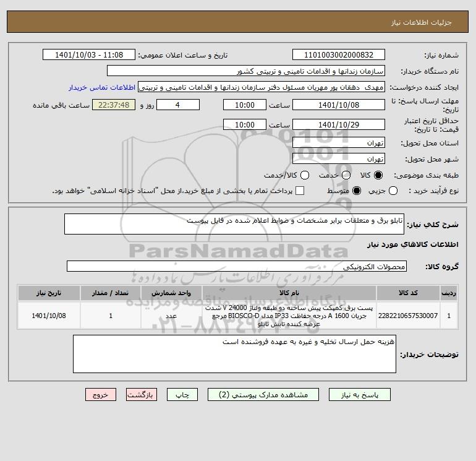
Task: Click the اطلاعات کالاهای مورد نیاز section heading
Action: pos(412,244)
